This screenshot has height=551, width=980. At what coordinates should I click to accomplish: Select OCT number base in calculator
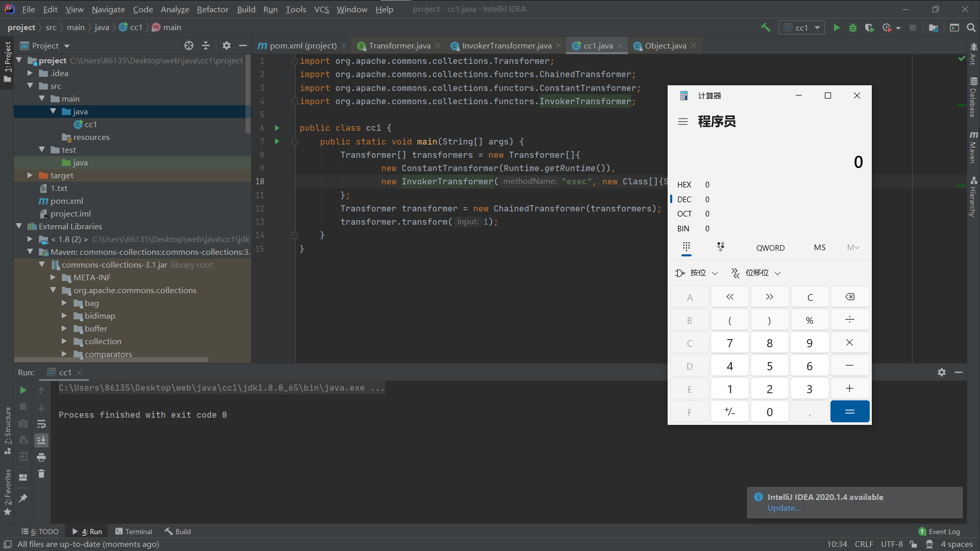coord(771,213)
